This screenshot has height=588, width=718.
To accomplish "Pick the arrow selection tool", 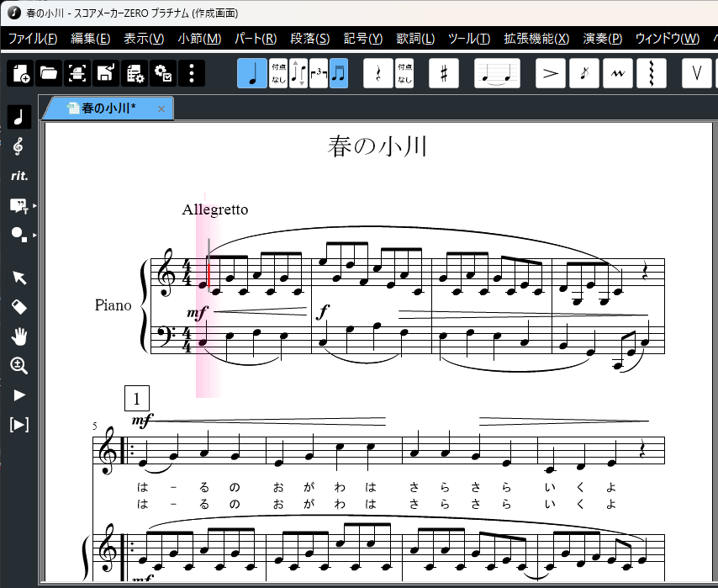I will pos(18,278).
